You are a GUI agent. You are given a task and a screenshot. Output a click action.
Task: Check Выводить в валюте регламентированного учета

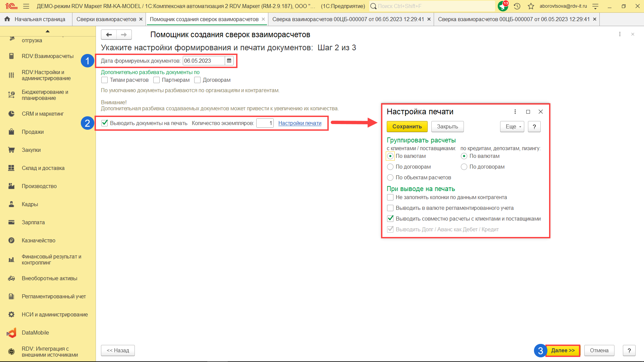[x=390, y=208]
